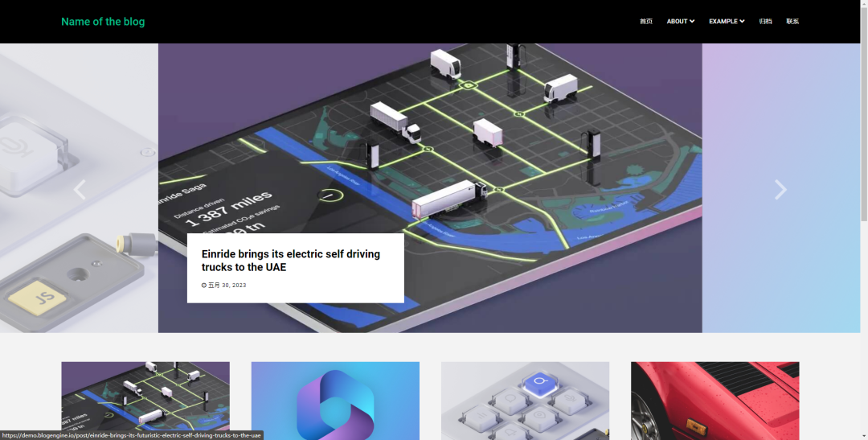Open the 归档 menu item
Viewport: 868px width, 440px height.
(765, 21)
